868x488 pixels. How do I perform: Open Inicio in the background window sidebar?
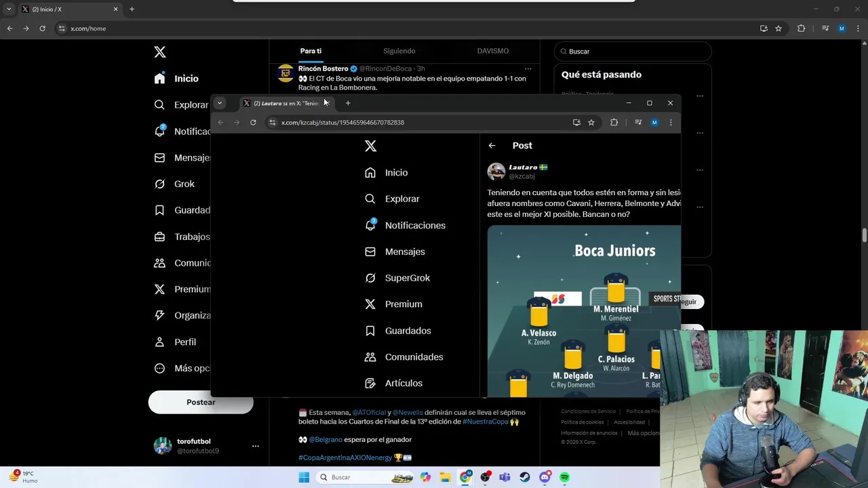(x=176, y=79)
